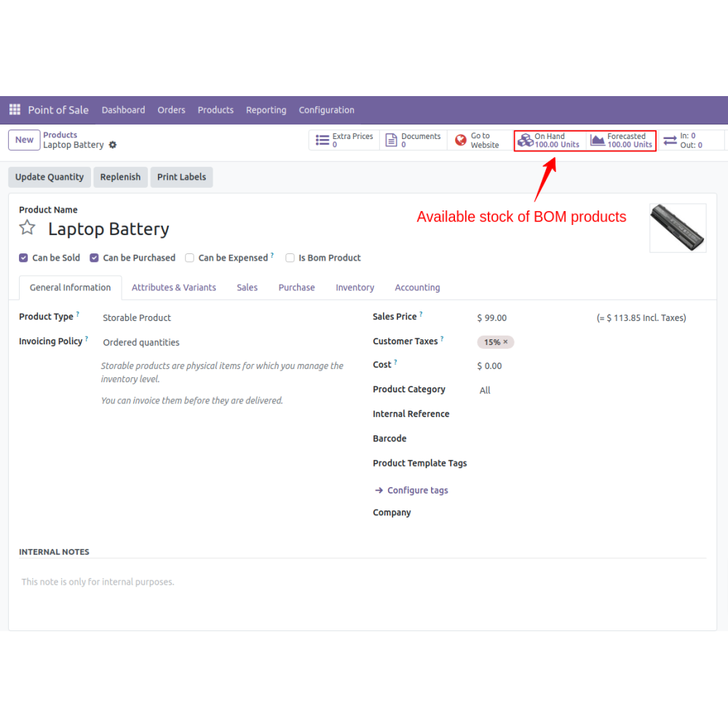Screen dimensions: 728x728
Task: Click the Replenish button
Action: click(x=120, y=177)
